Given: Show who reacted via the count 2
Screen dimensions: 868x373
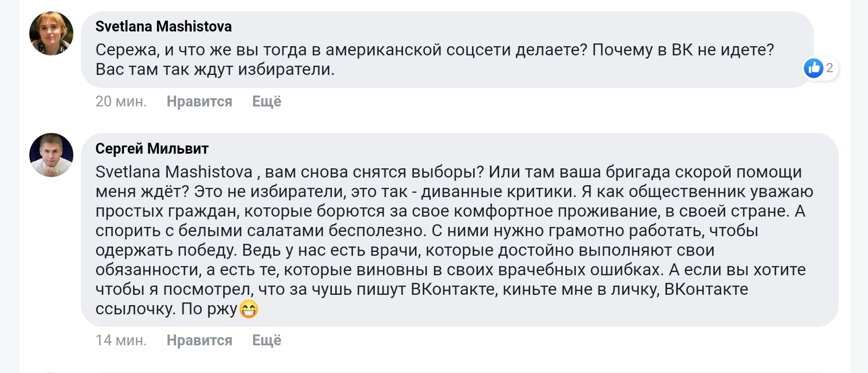Looking at the screenshot, I should tap(829, 68).
